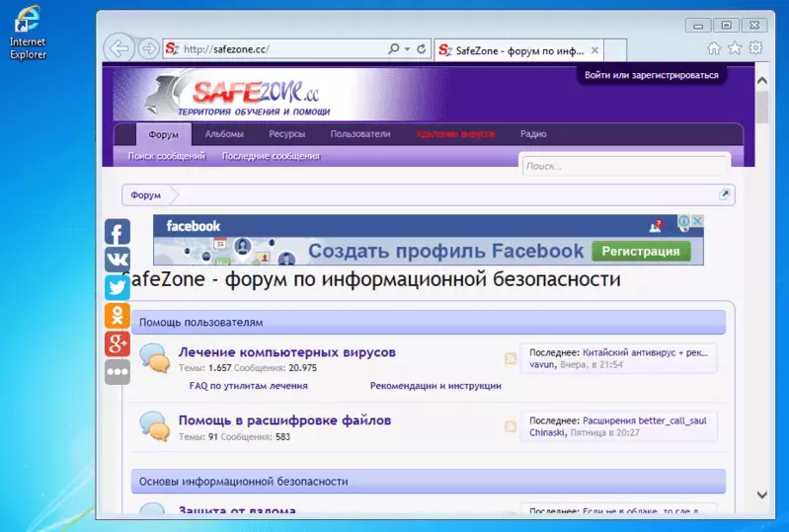The width and height of the screenshot is (789, 532).
Task: Open latest post Расширения better_call_saul
Action: pyautogui.click(x=645, y=420)
